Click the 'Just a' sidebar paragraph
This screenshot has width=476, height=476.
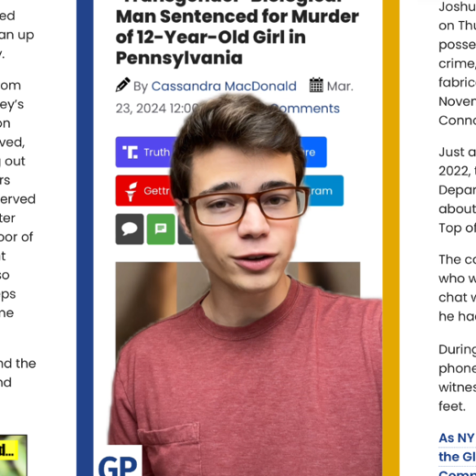[457, 190]
